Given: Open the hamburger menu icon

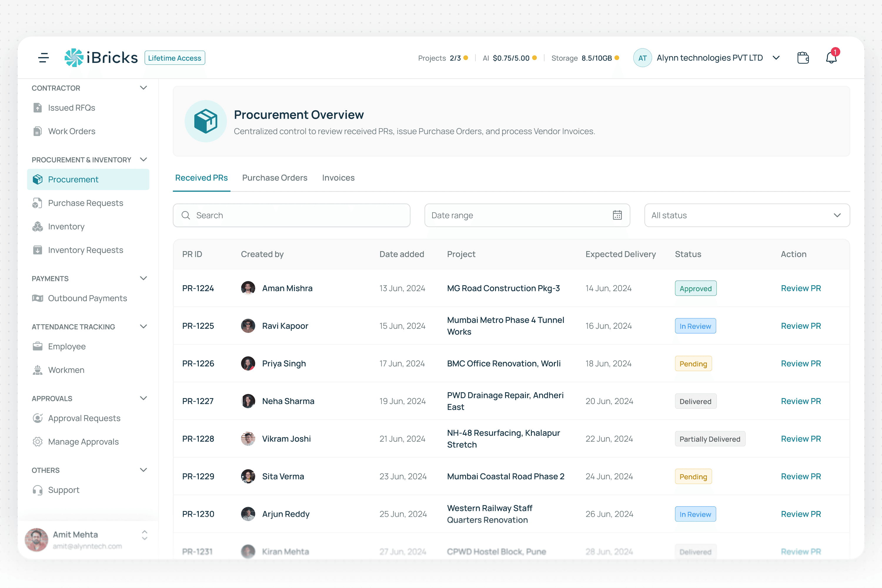Looking at the screenshot, I should (44, 58).
